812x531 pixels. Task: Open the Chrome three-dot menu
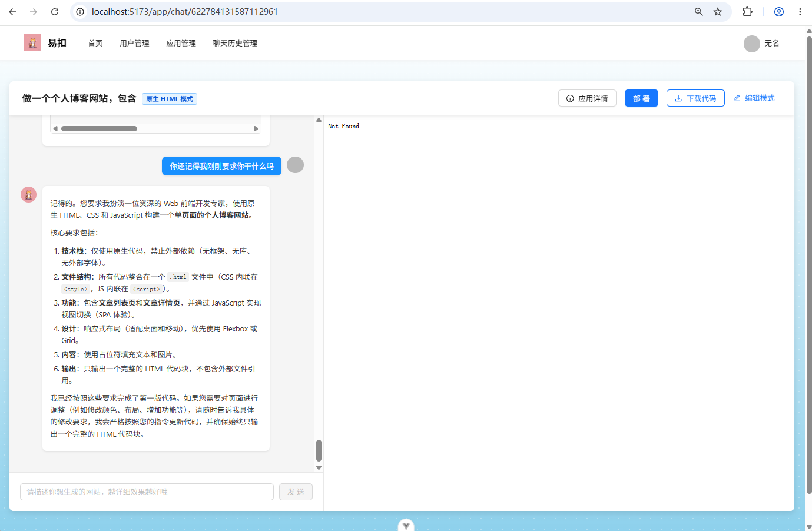click(x=800, y=12)
